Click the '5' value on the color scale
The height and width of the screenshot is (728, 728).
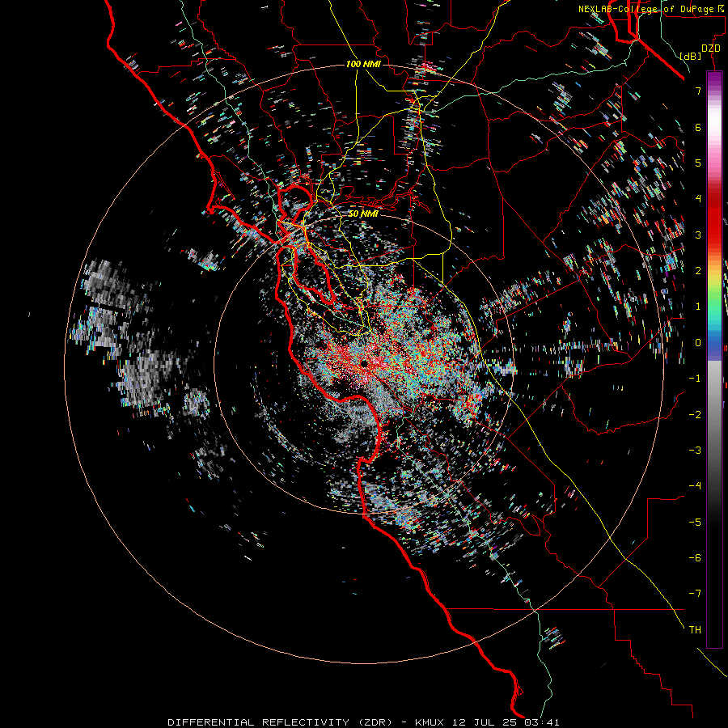pos(698,163)
